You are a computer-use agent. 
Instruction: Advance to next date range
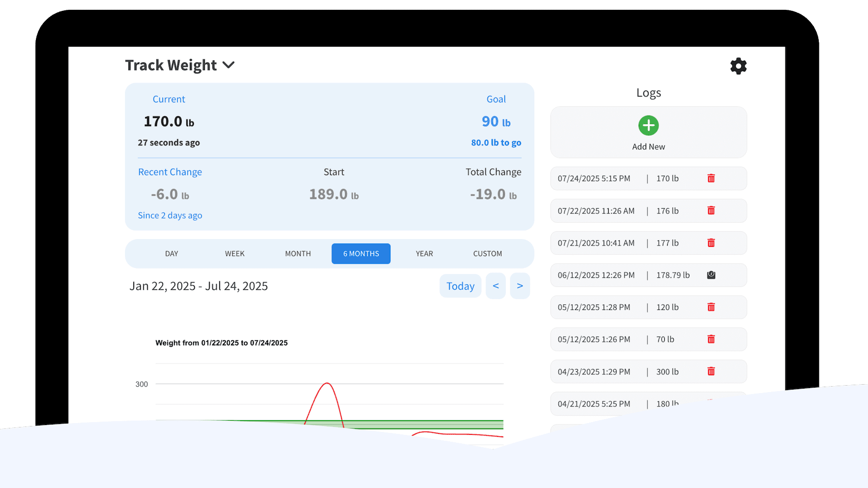(520, 286)
